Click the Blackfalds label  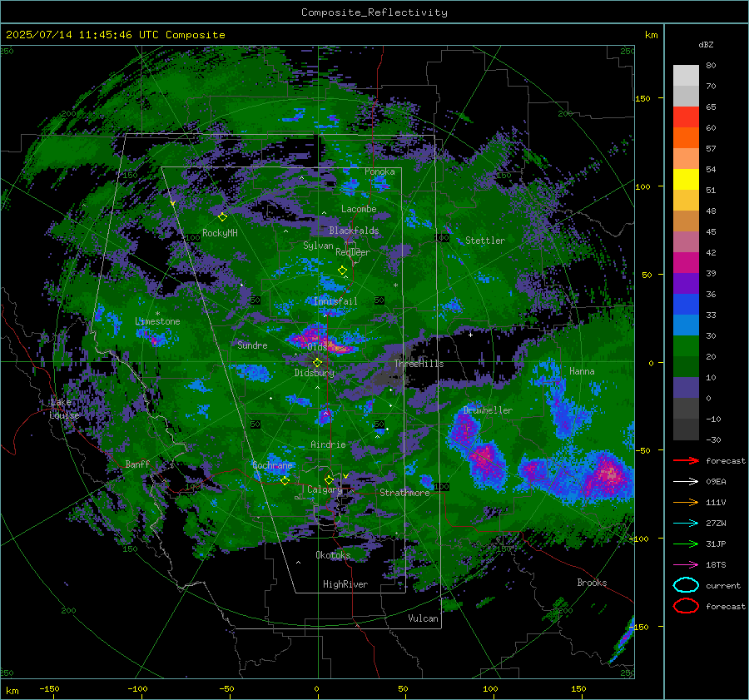tap(354, 231)
